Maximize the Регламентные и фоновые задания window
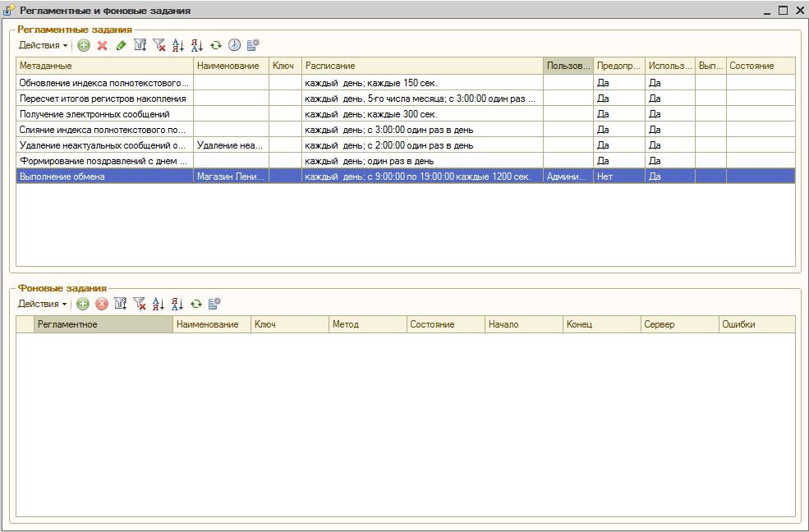The width and height of the screenshot is (809, 532). click(784, 11)
